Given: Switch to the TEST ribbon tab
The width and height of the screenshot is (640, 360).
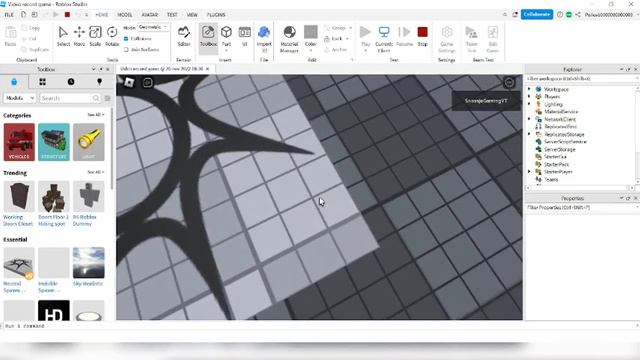Looking at the screenshot, I should tap(172, 15).
